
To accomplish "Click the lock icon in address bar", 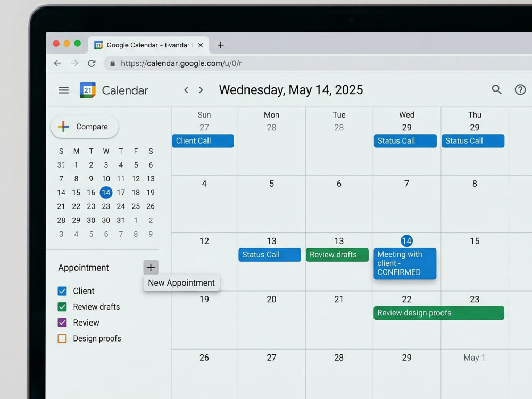I will tap(113, 63).
